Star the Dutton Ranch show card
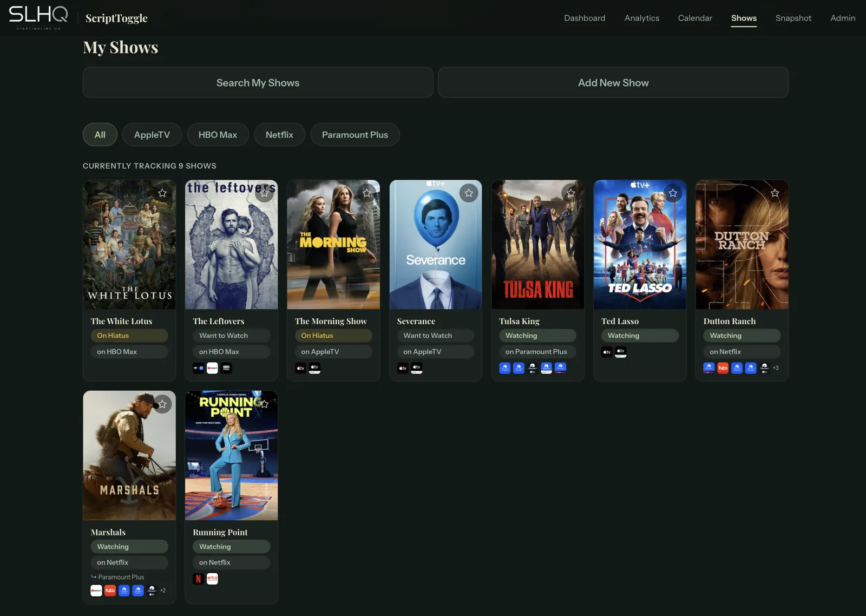 (x=775, y=193)
